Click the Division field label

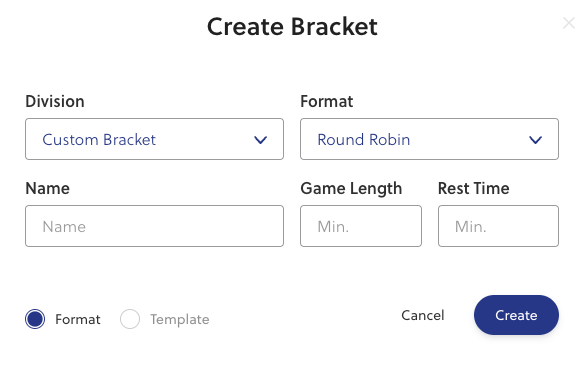(55, 101)
